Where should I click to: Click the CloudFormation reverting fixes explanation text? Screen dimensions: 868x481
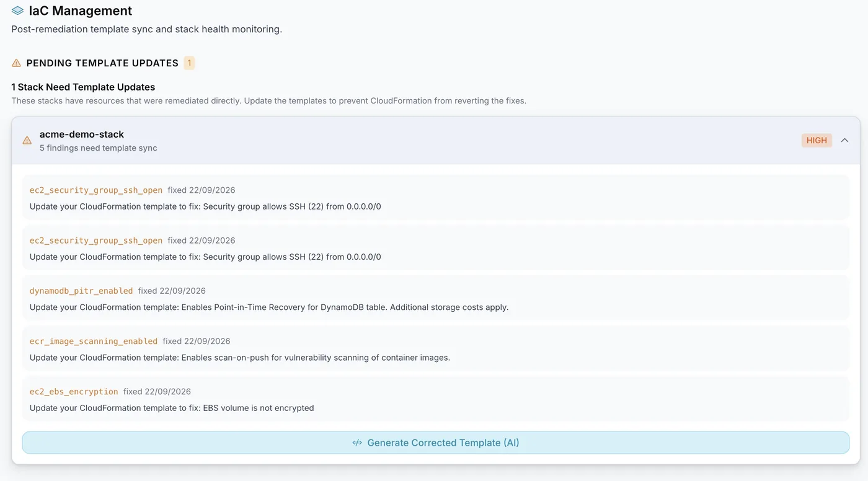coord(269,100)
